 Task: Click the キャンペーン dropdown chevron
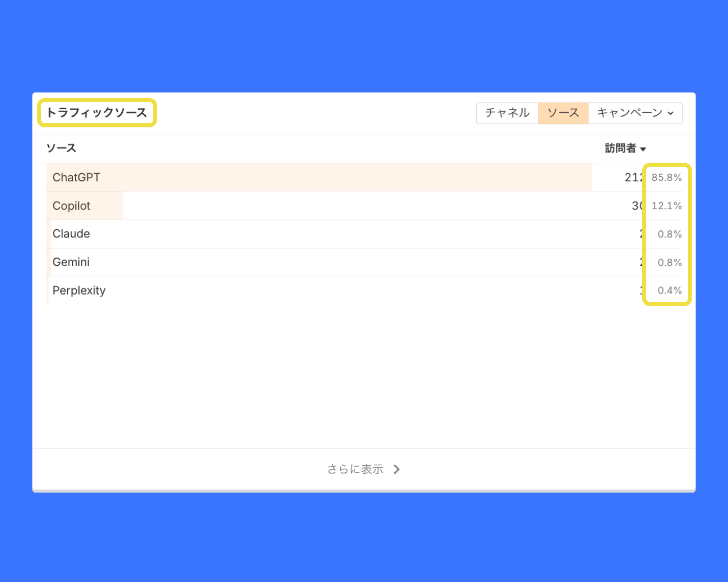(670, 113)
